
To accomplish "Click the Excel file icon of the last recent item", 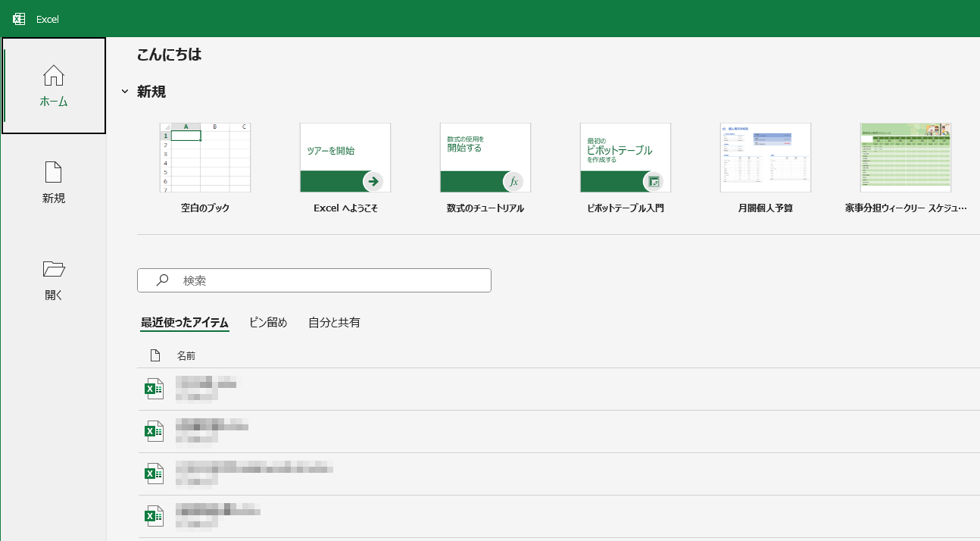I will tap(154, 514).
